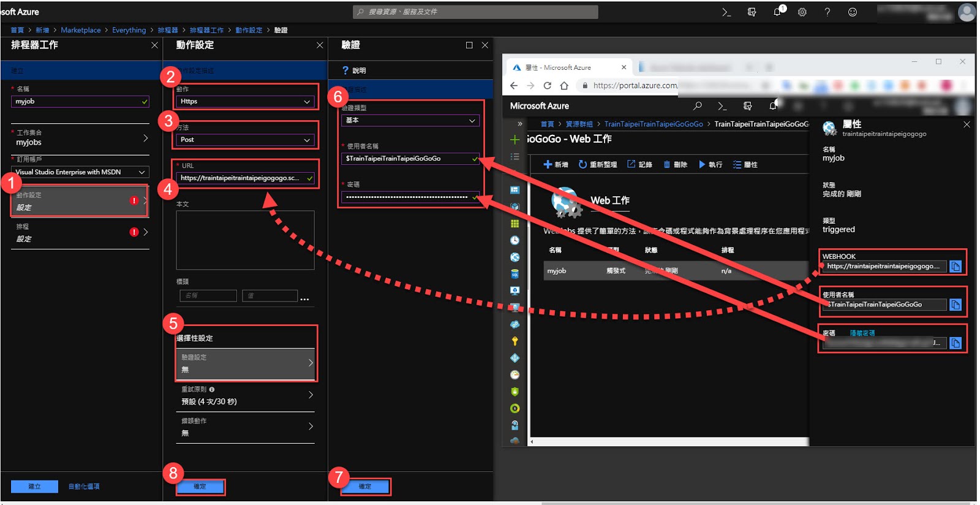Image resolution: width=980 pixels, height=505 pixels.
Task: Click the Marketplace breadcrumb link
Action: point(81,30)
